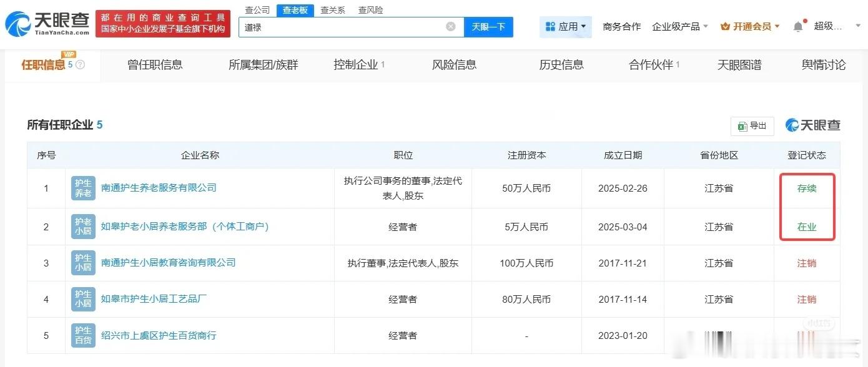Click the 在业 status in row 2
868x367 pixels.
807,227
